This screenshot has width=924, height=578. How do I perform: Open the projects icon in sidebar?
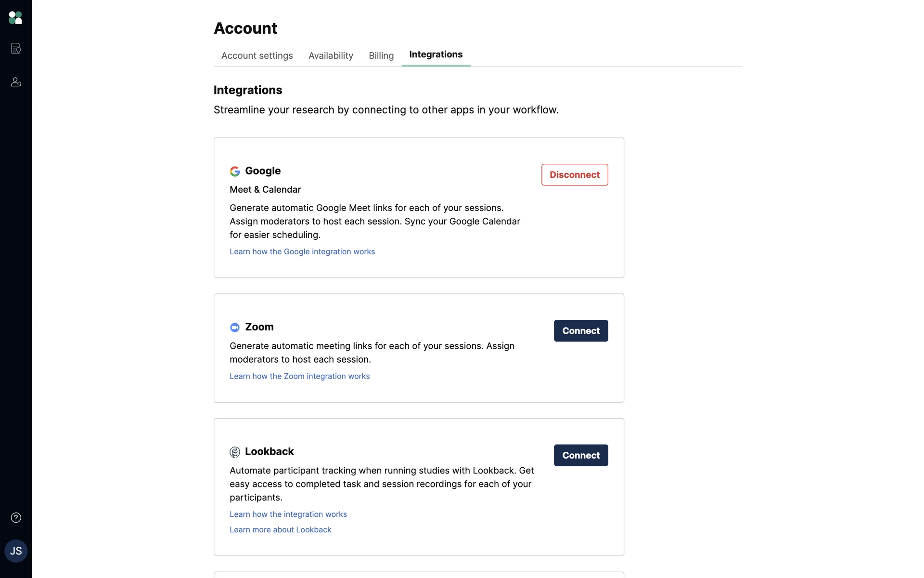pos(16,49)
